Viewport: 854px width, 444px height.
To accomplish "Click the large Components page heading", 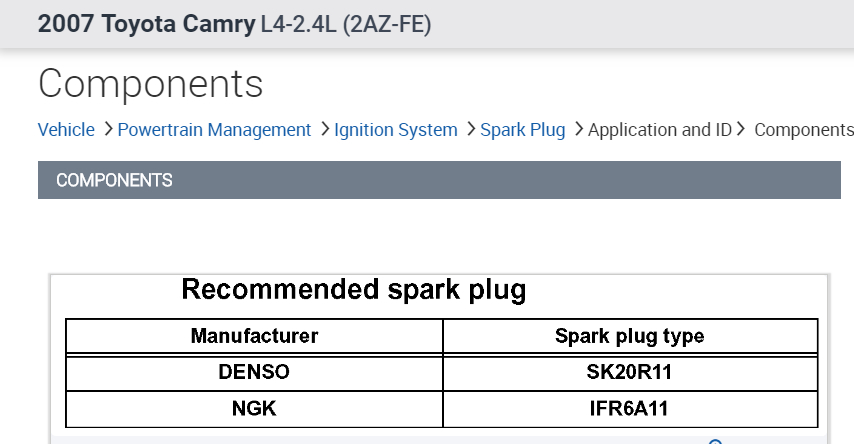I will [150, 84].
